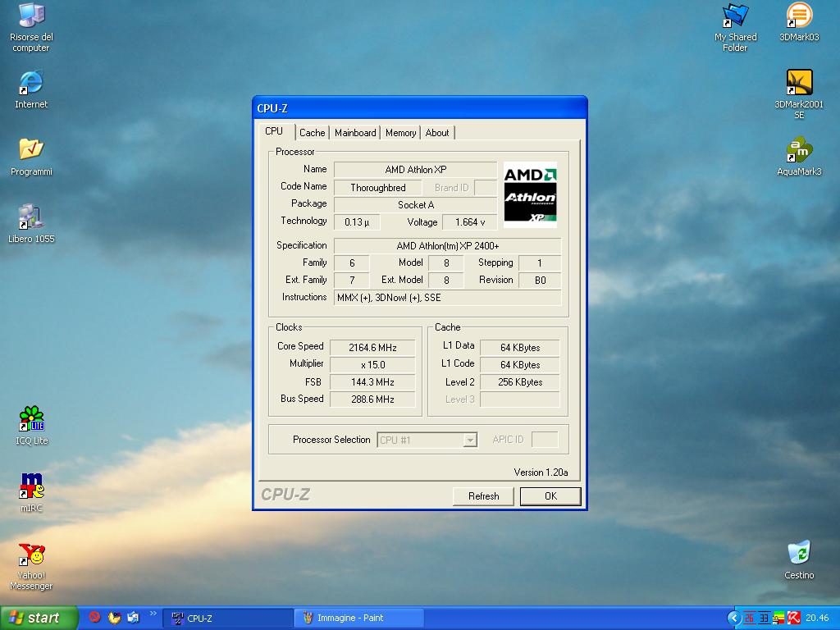Expand the Quick Launch overflow chevron
840x630 pixels.
click(x=153, y=614)
